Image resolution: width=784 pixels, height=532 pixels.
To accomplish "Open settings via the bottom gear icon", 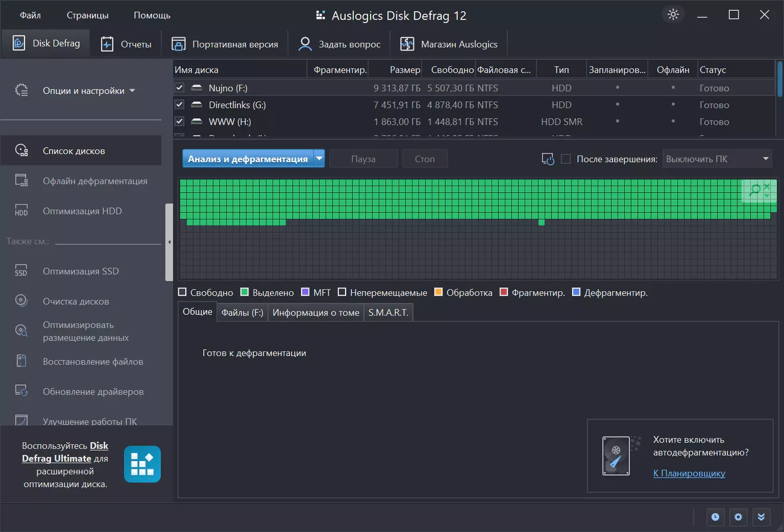I will pos(738,517).
